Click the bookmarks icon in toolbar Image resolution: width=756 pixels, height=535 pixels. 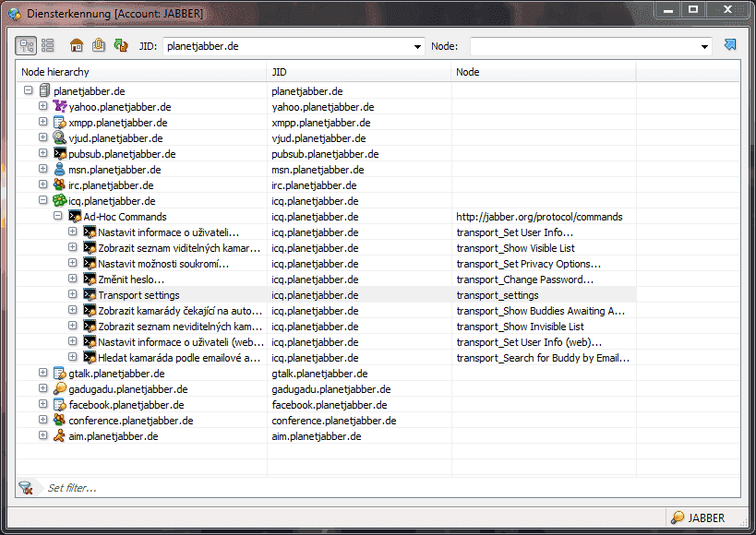click(x=99, y=45)
